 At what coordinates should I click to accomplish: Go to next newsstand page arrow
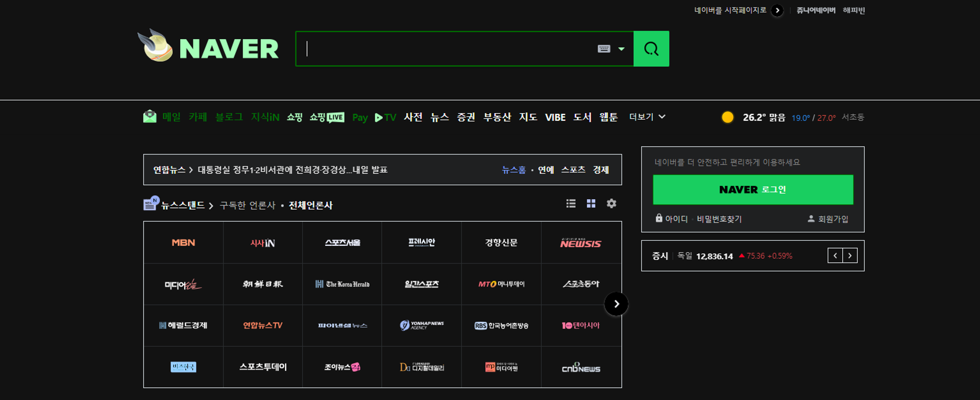(x=616, y=304)
